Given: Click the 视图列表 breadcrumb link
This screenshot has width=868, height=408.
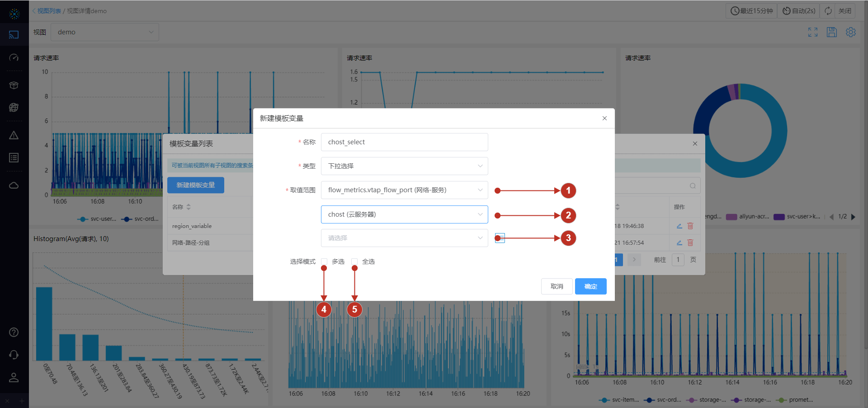Looking at the screenshot, I should (x=49, y=11).
